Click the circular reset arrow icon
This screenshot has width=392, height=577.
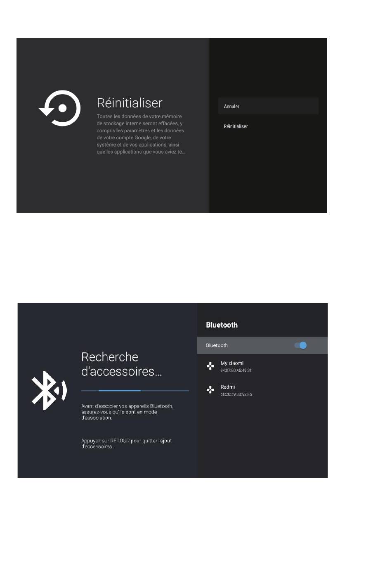(x=60, y=108)
